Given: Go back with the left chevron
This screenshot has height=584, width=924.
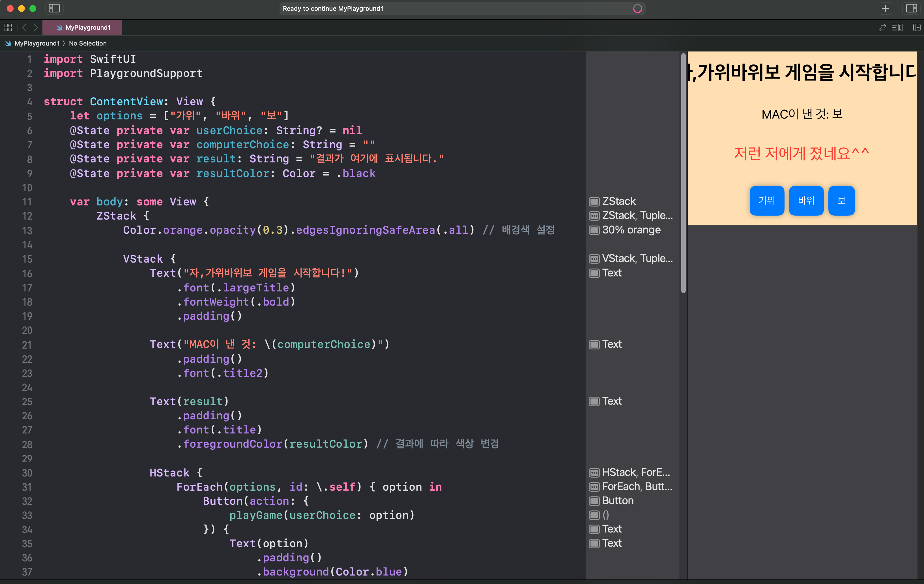Looking at the screenshot, I should [x=24, y=27].
